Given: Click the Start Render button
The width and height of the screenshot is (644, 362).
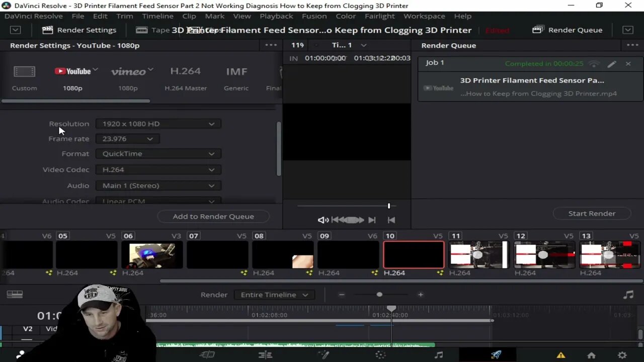Looking at the screenshot, I should (x=592, y=214).
